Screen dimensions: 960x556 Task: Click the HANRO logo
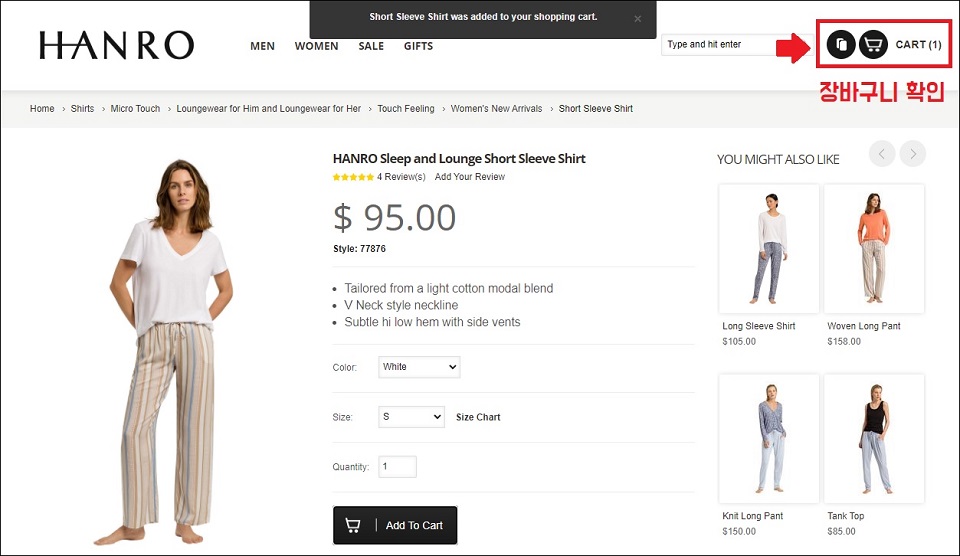[116, 45]
